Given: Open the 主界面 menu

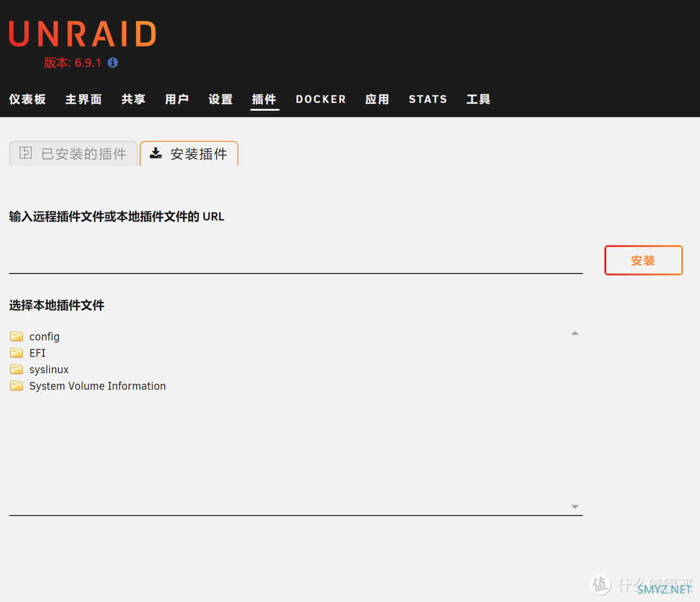Looking at the screenshot, I should coord(84,99).
